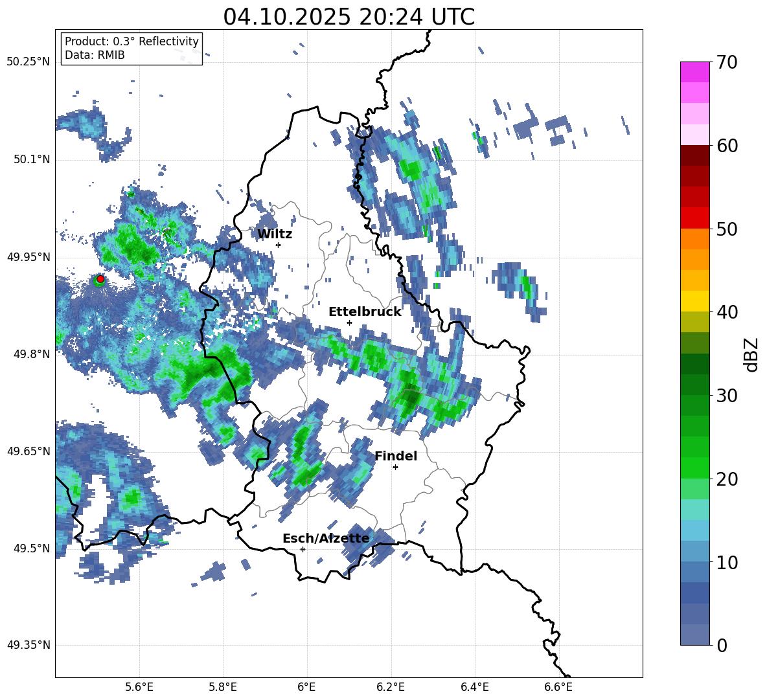Click the 6°E longitude label
Viewport: 767px width, 700px height.
[x=306, y=687]
